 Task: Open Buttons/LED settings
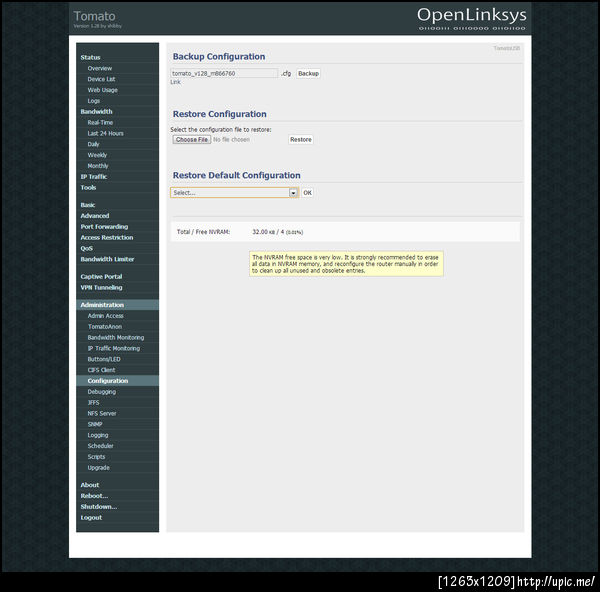pos(104,359)
